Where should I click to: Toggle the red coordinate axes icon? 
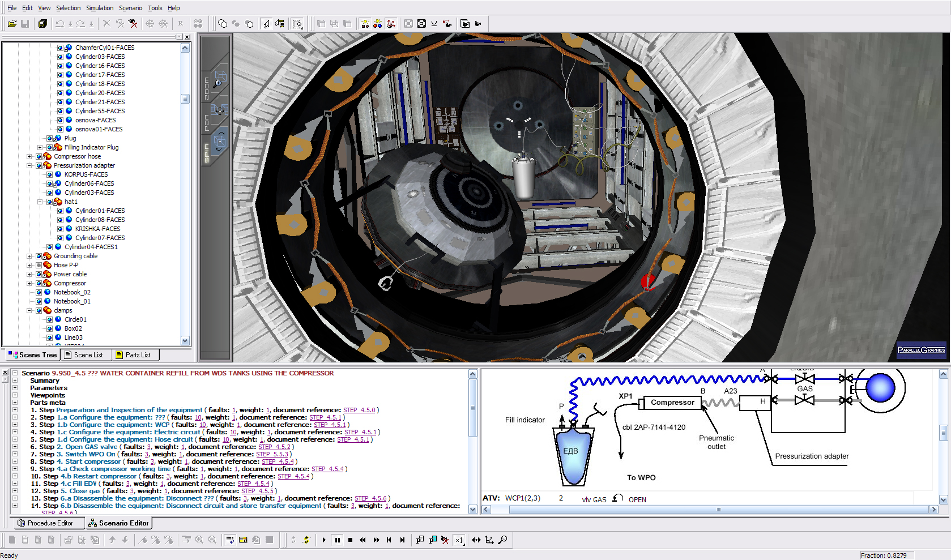(x=391, y=24)
